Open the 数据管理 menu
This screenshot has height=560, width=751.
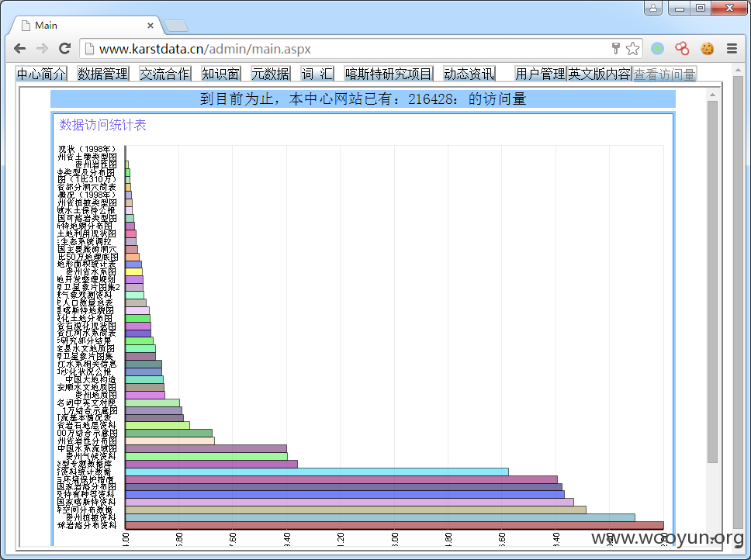(x=102, y=74)
